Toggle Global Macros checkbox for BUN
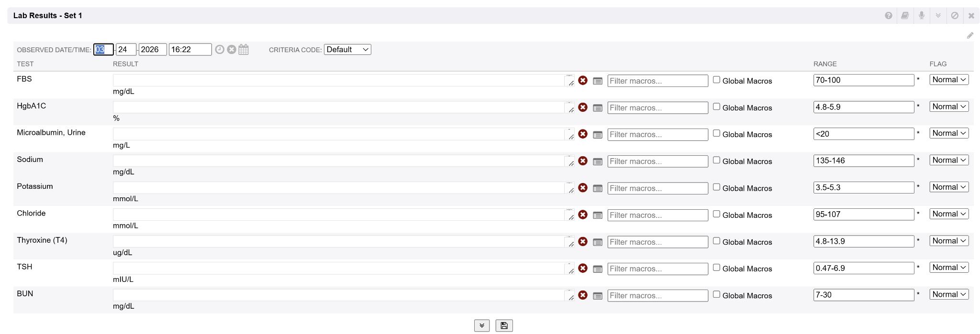The image size is (980, 334). coord(716,294)
